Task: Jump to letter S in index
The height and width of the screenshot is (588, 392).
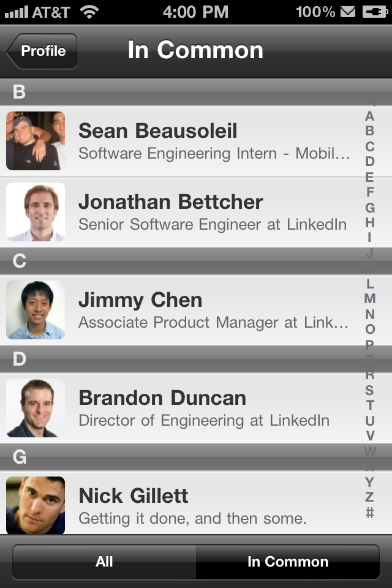Action: pyautogui.click(x=370, y=390)
